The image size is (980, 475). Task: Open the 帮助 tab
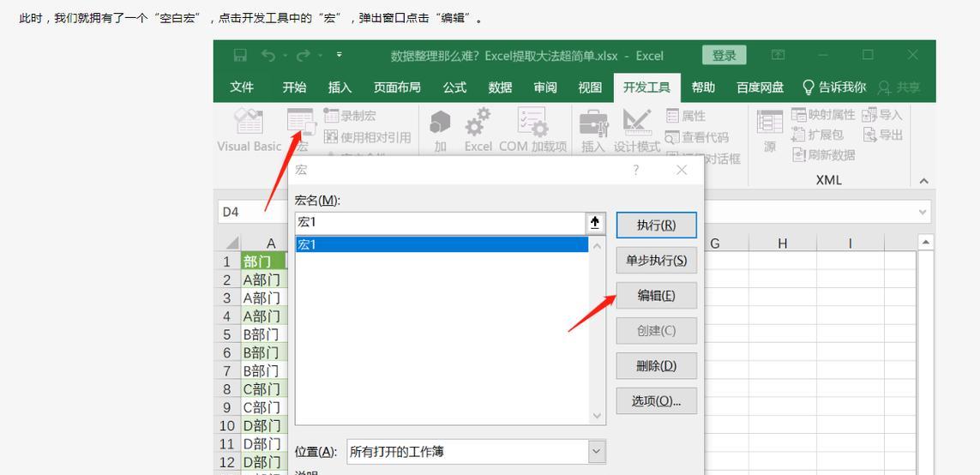703,87
